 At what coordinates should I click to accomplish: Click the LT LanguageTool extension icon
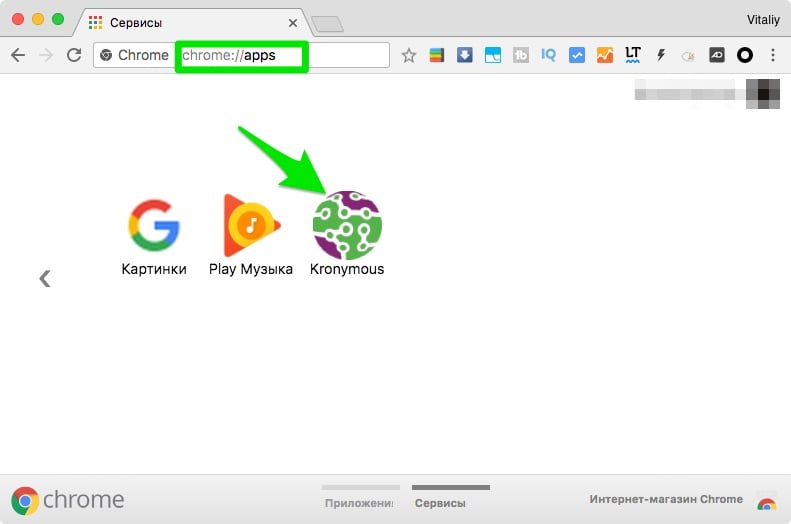pos(632,56)
